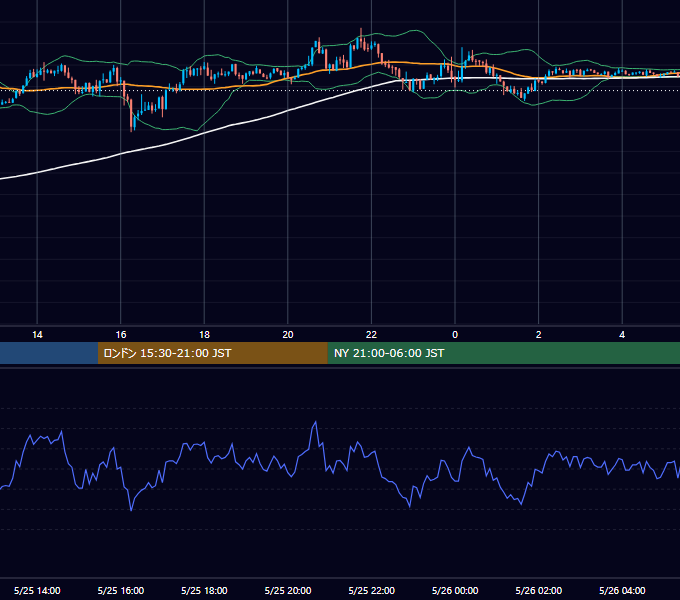Click the 4 hour axis label

point(622,335)
